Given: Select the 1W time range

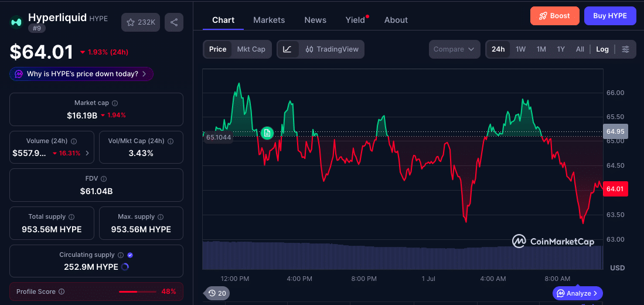Looking at the screenshot, I should [520, 49].
